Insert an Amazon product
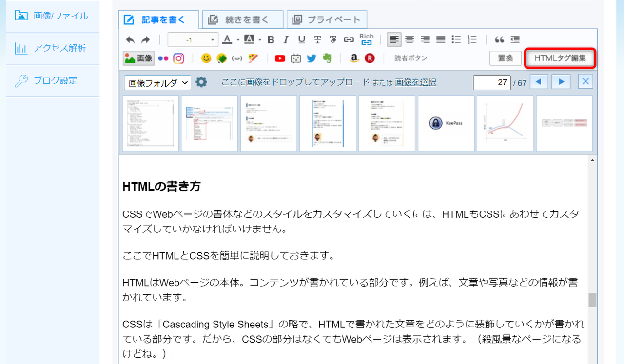624x364 pixels. point(354,58)
